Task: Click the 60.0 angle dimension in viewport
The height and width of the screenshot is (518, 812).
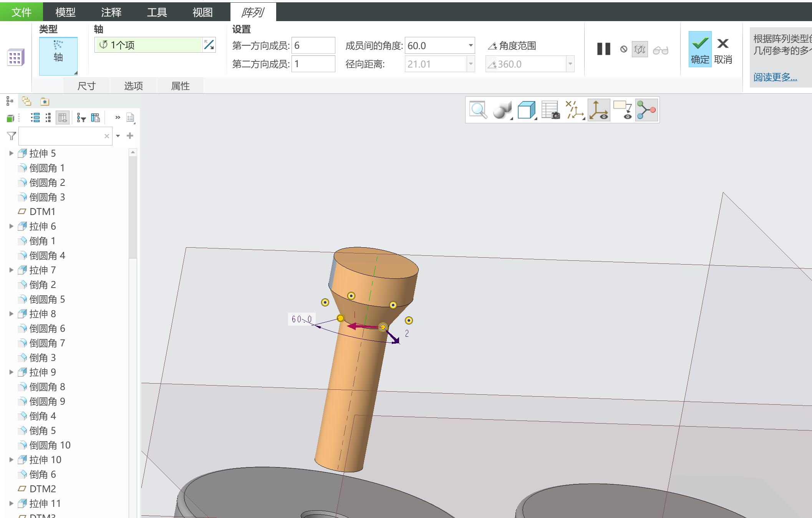Action: (x=302, y=319)
